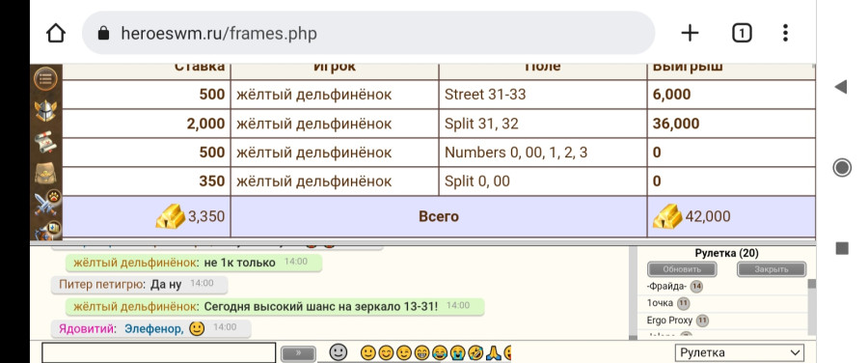Send the chat message with » button
Screen dimensions: 868x363
click(298, 354)
